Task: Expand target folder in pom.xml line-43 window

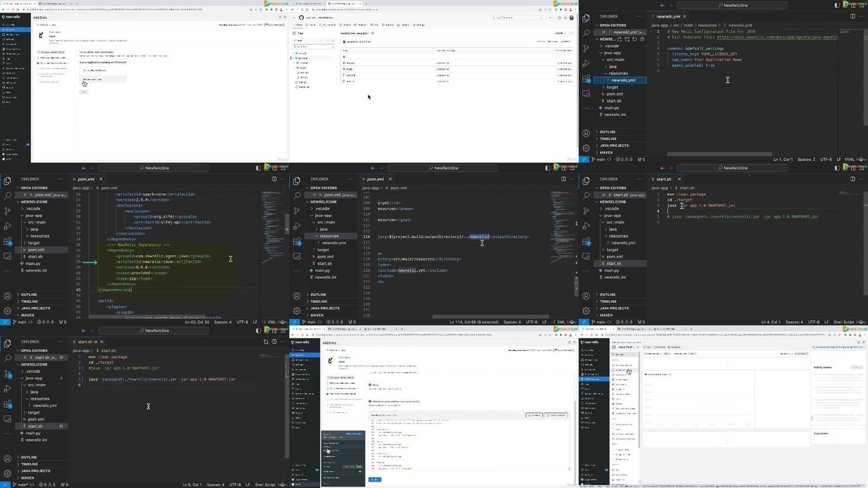Action: [34, 243]
